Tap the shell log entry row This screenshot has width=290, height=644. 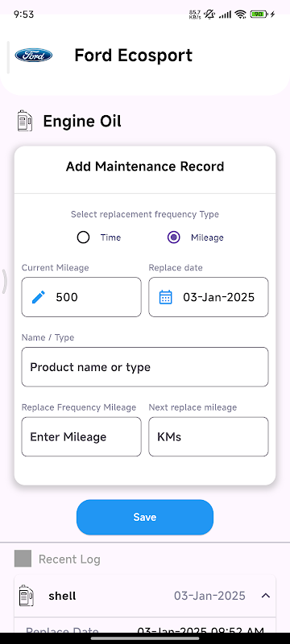coord(145,596)
